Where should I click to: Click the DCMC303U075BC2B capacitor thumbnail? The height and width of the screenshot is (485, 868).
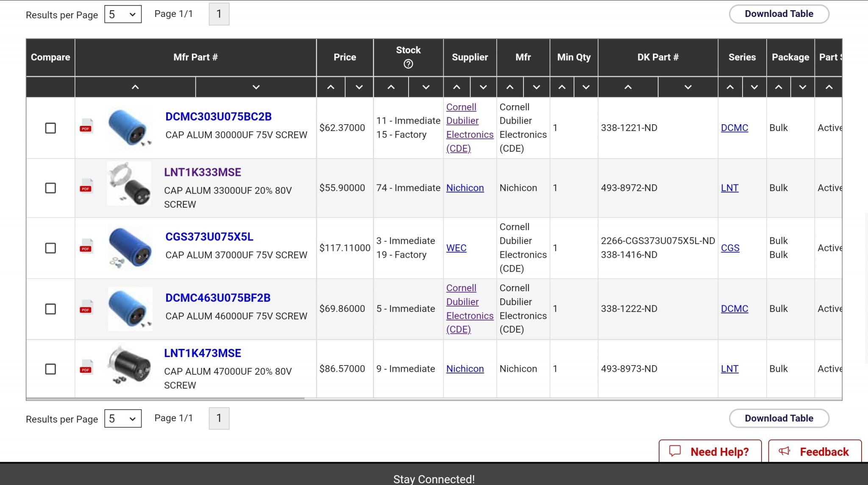[x=130, y=128]
